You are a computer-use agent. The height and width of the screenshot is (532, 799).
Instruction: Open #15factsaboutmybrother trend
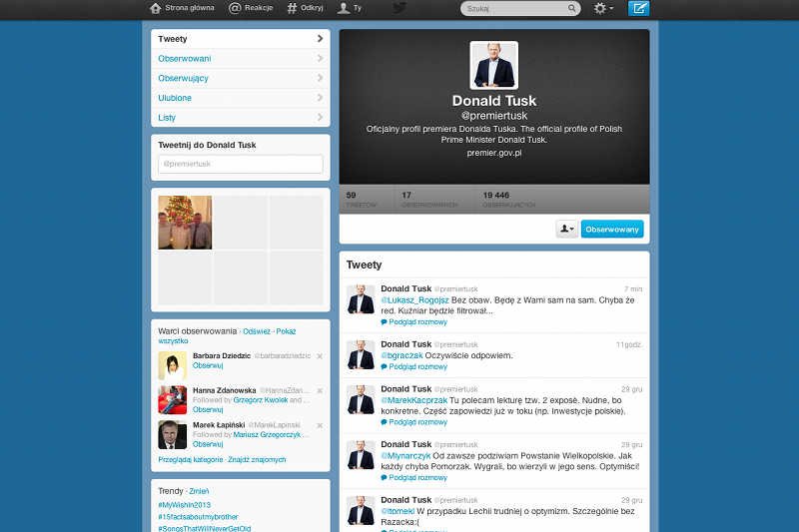click(x=198, y=517)
